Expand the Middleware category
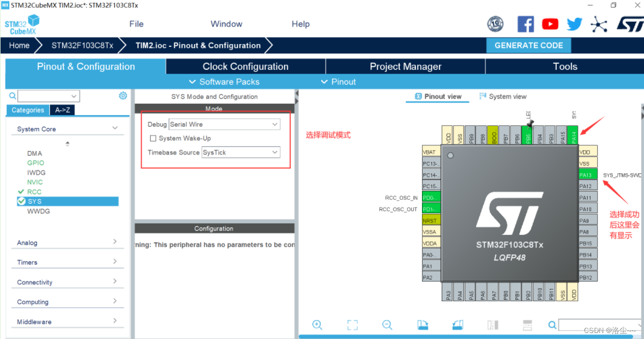The image size is (644, 339). tap(115, 320)
